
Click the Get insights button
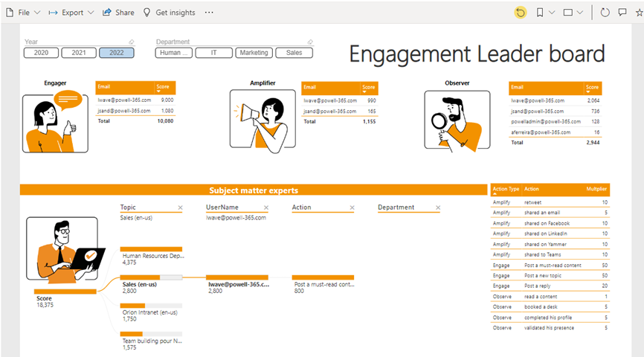tap(169, 13)
